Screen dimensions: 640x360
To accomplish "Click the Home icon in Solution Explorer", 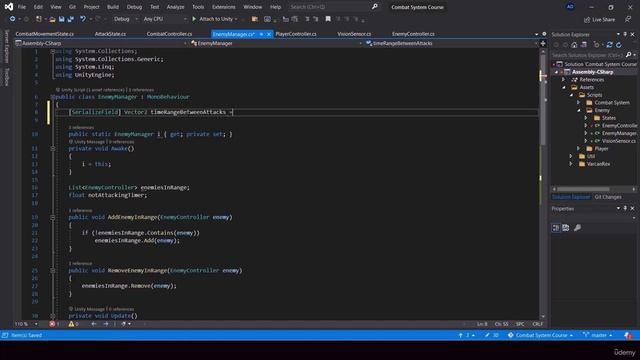I will click(574, 44).
